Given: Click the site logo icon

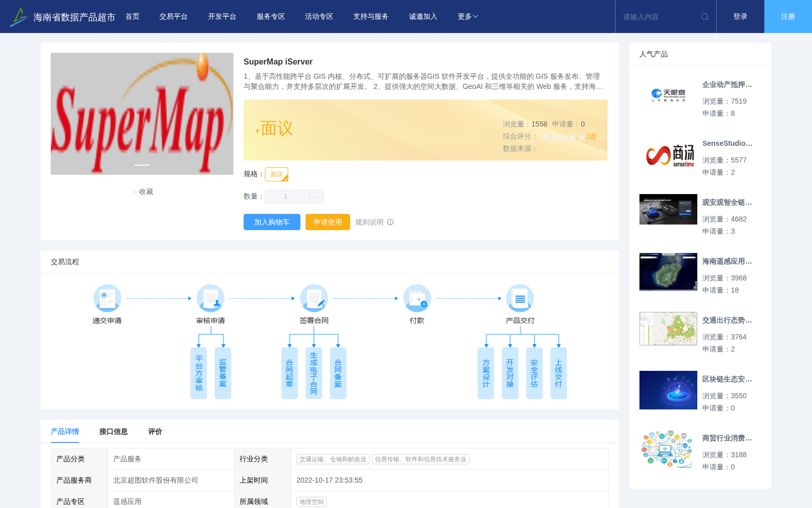Looking at the screenshot, I should (x=19, y=17).
